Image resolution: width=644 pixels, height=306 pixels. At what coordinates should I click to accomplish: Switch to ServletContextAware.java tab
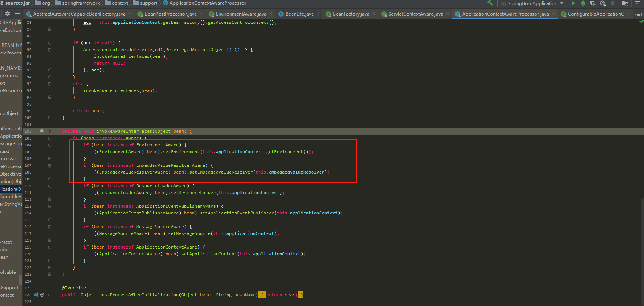point(415,14)
